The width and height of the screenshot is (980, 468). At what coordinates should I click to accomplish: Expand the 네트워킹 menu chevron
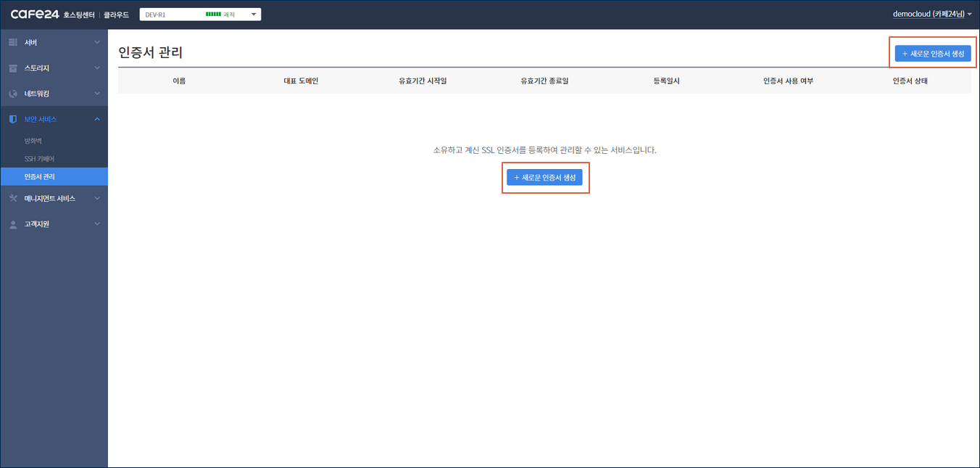(97, 94)
